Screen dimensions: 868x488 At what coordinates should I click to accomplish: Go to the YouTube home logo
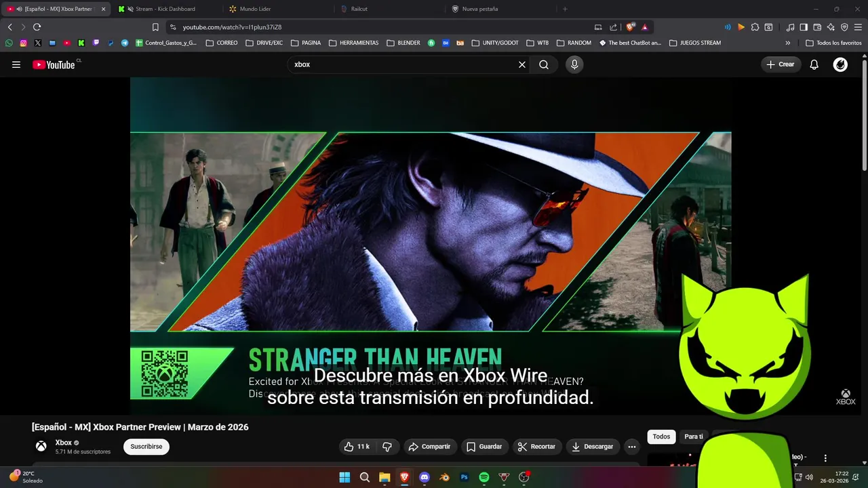pos(54,64)
